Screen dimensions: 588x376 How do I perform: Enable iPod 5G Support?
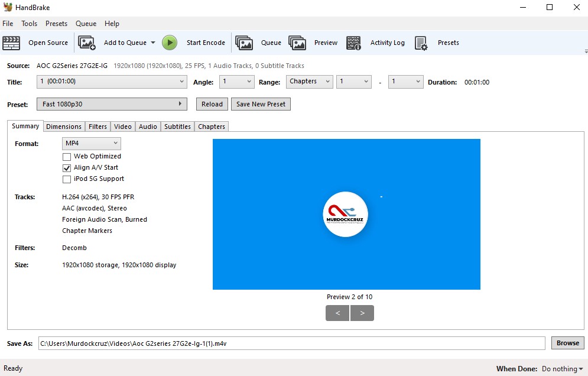click(67, 179)
